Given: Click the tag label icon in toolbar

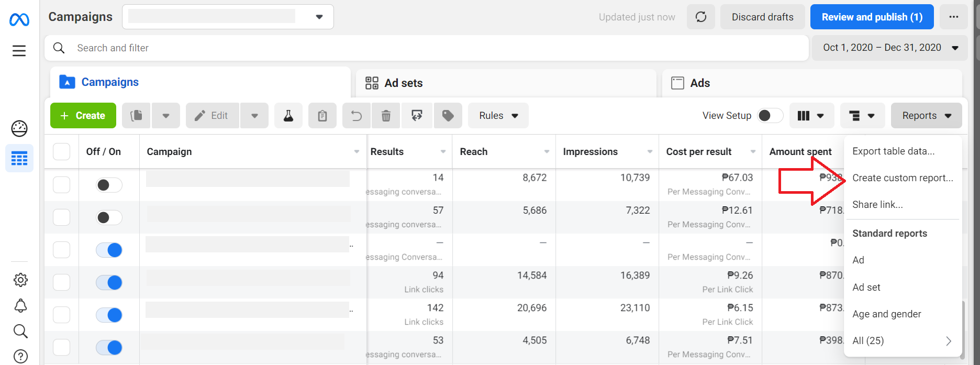Looking at the screenshot, I should tap(448, 116).
